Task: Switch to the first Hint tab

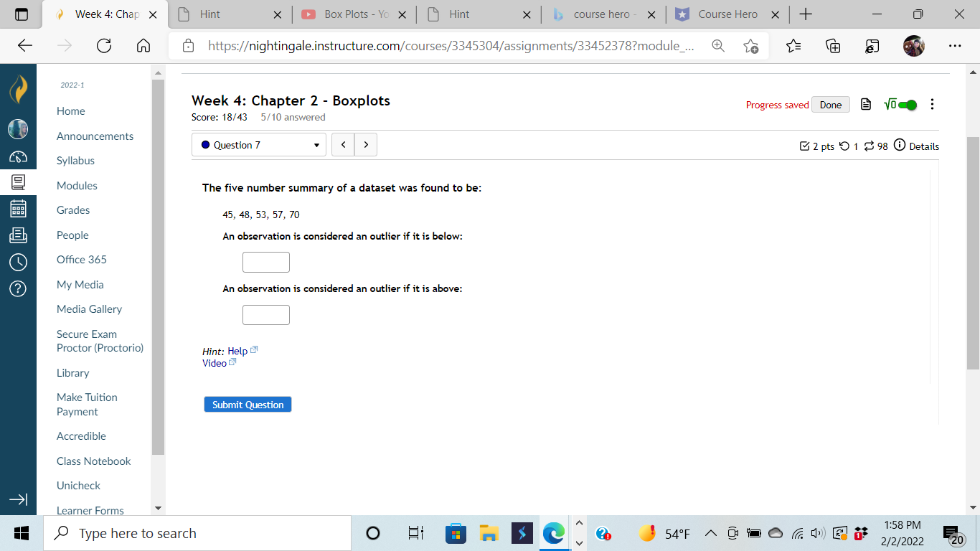Action: coord(230,14)
